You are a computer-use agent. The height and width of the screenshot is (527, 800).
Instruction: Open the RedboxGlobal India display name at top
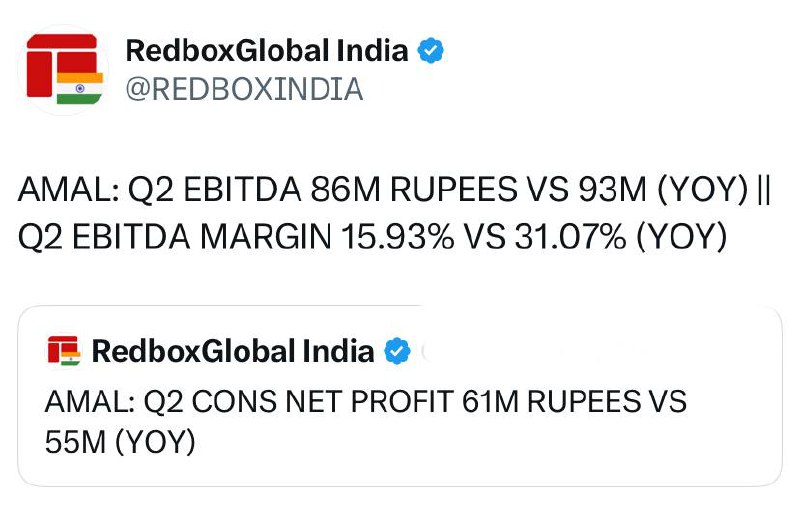point(267,50)
